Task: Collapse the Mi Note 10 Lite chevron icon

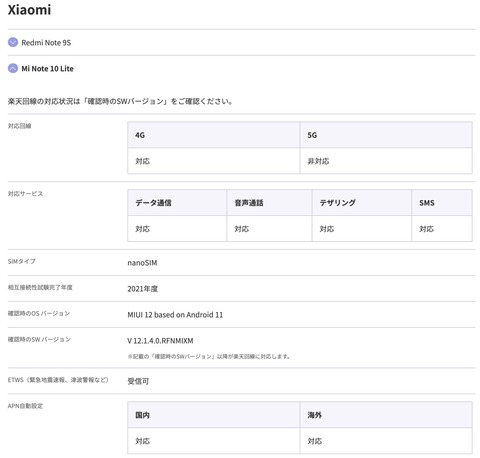Action: click(x=13, y=68)
